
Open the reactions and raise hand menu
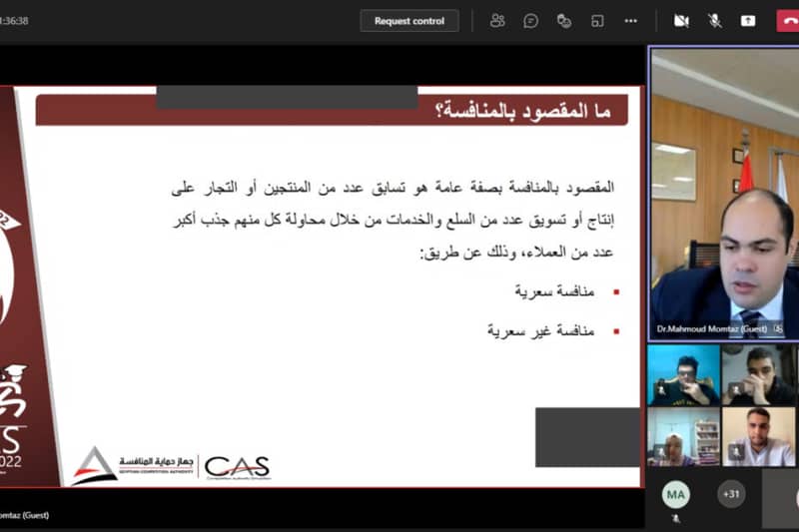click(564, 20)
